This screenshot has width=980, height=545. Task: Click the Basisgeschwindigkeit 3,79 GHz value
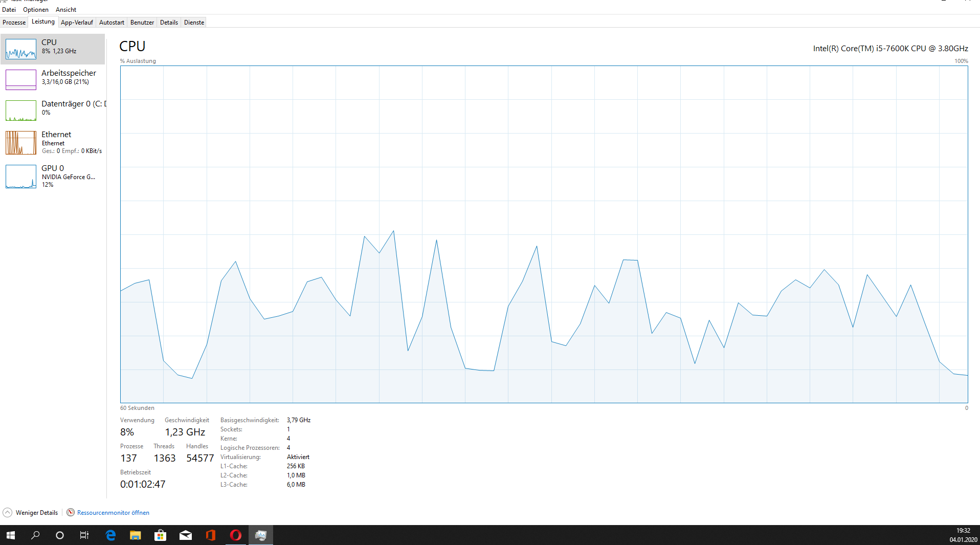[x=299, y=420]
